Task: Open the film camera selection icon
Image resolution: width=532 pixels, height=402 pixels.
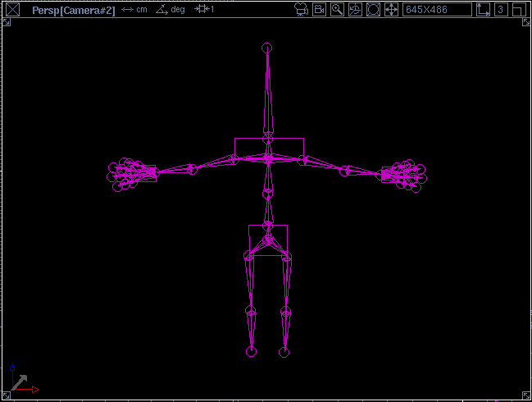Action: pos(301,10)
